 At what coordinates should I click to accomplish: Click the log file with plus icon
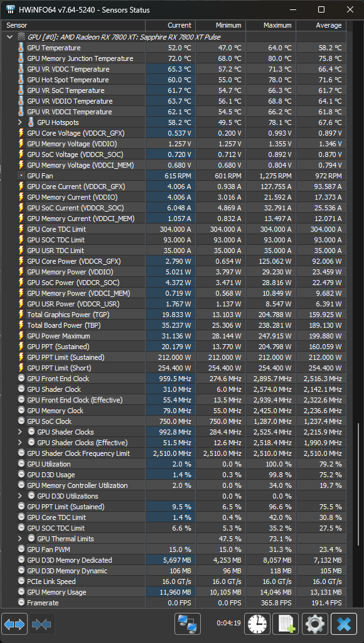coord(286,624)
